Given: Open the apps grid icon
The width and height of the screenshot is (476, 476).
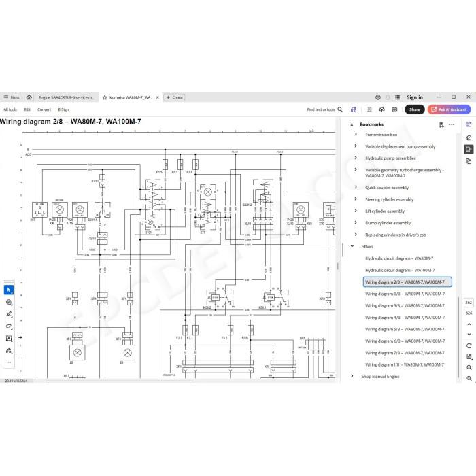Looking at the screenshot, I should click(x=397, y=97).
